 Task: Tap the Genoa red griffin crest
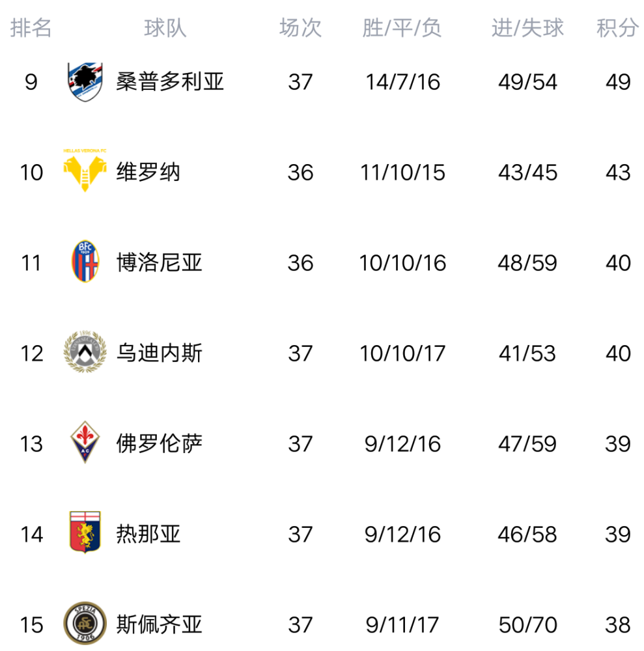(85, 533)
